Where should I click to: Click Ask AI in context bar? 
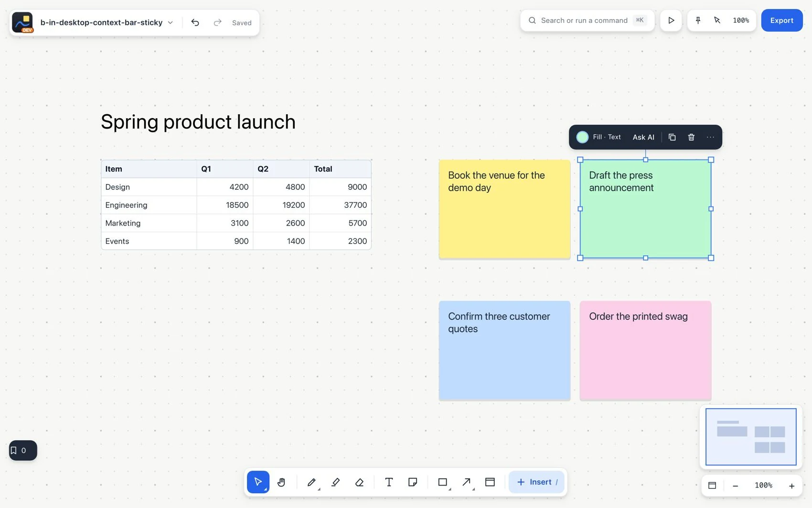pyautogui.click(x=643, y=137)
